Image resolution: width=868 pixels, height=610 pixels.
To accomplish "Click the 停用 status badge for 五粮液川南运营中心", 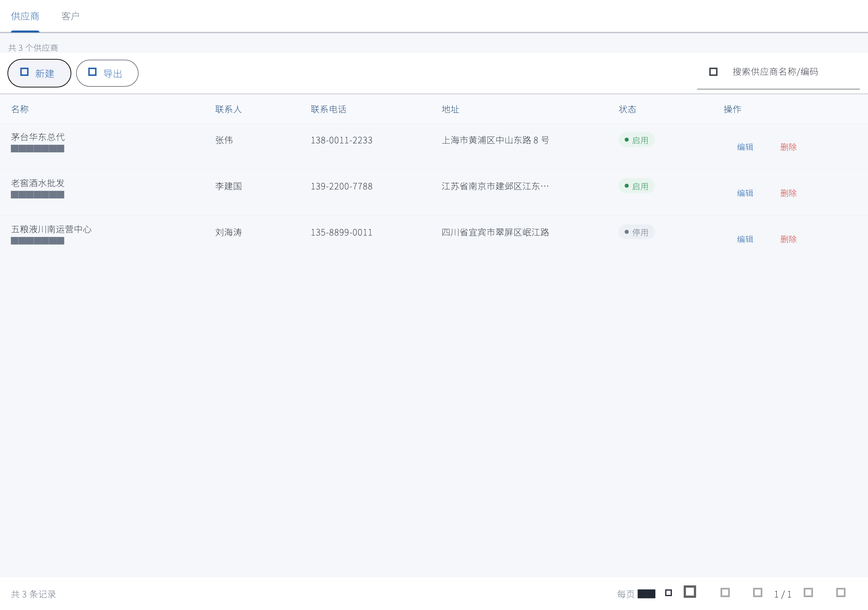I will (x=636, y=232).
